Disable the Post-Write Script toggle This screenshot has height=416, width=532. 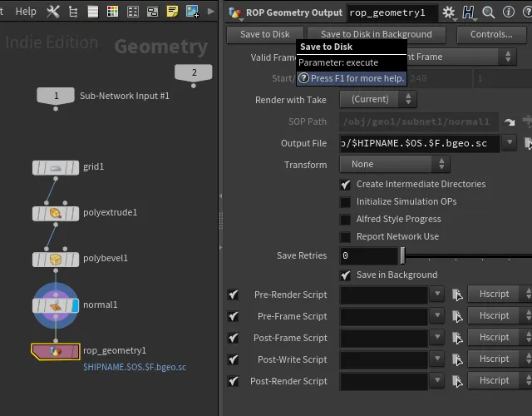[233, 359]
